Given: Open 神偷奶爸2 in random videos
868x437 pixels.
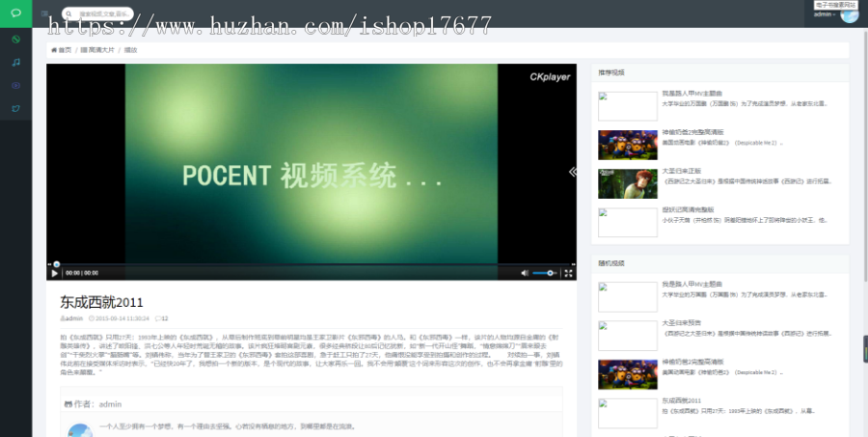Looking at the screenshot, I should tap(692, 362).
